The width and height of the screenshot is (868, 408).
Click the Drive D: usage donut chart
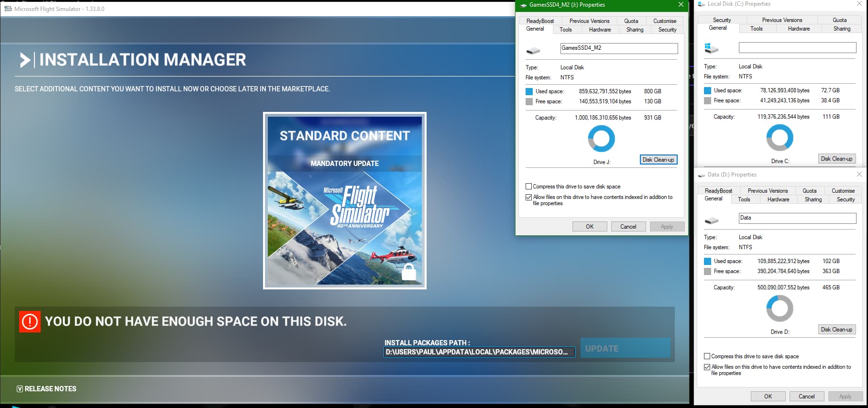tap(780, 309)
